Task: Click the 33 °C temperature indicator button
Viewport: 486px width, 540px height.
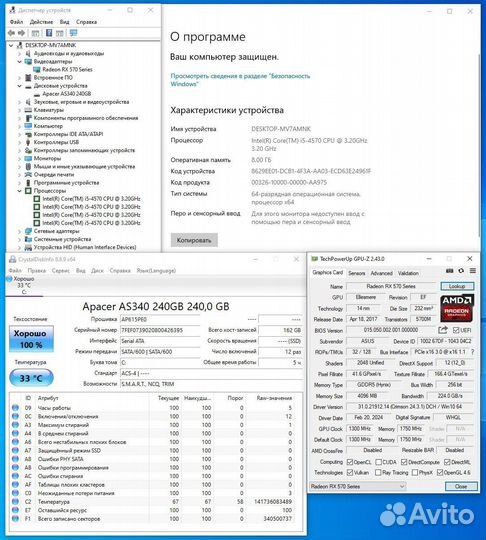Action: point(31,378)
